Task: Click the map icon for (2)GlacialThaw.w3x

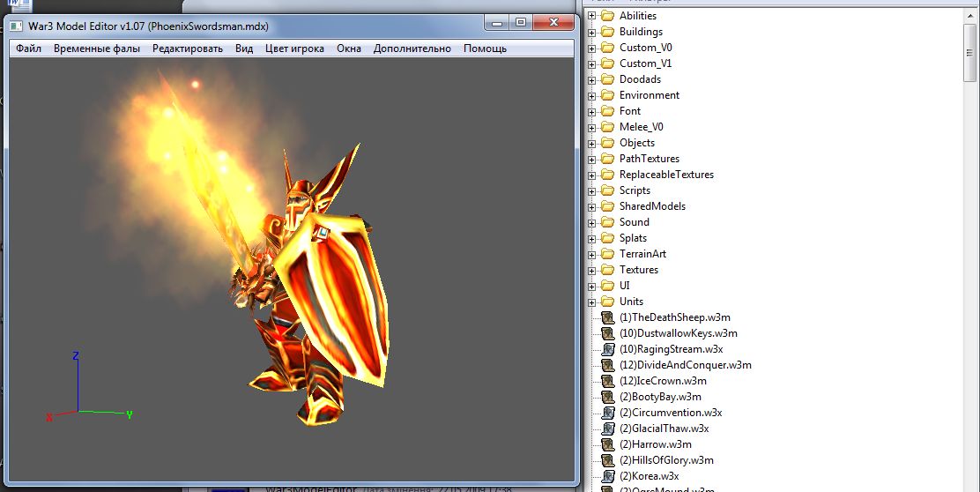Action: pyautogui.click(x=607, y=429)
